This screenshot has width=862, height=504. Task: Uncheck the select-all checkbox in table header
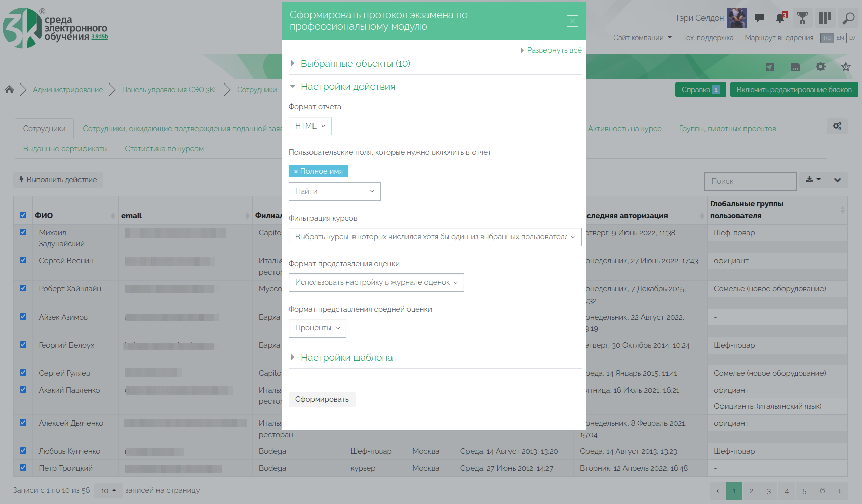23,215
